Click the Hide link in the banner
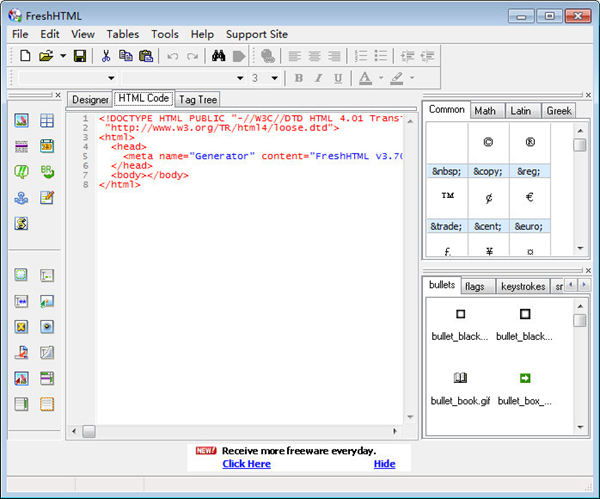The image size is (600, 499). (x=384, y=464)
